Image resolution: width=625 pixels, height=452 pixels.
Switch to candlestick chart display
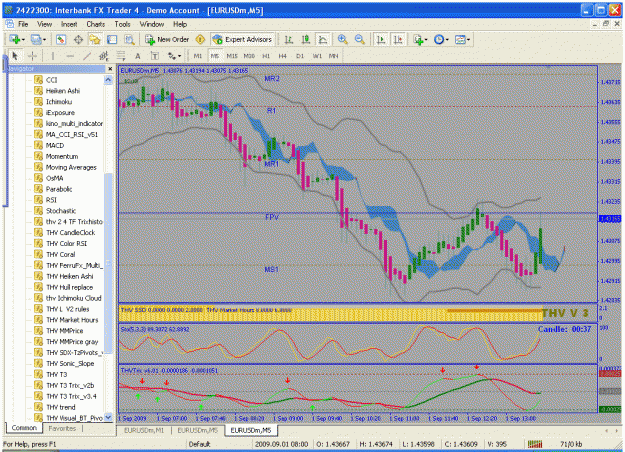coord(306,39)
